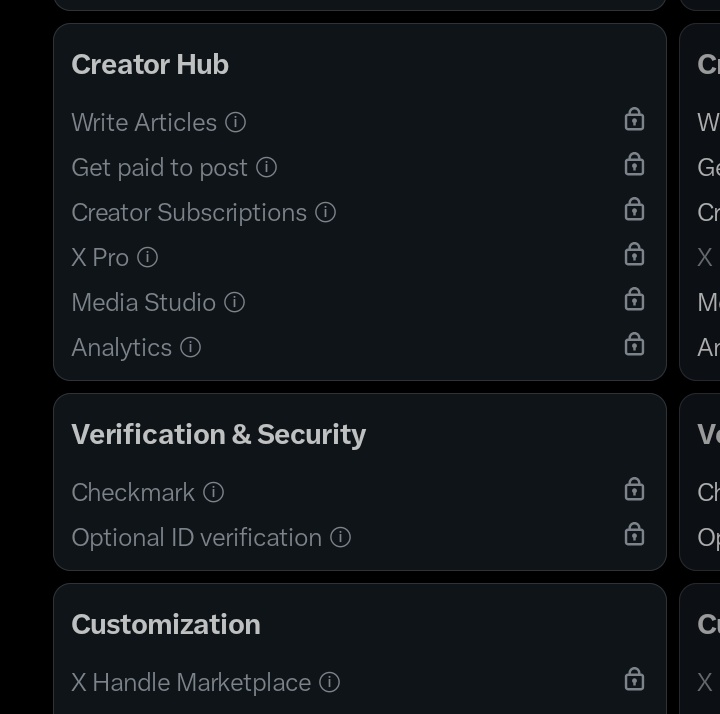The height and width of the screenshot is (714, 720).
Task: Open the Checkmark info tooltip
Action: click(214, 492)
